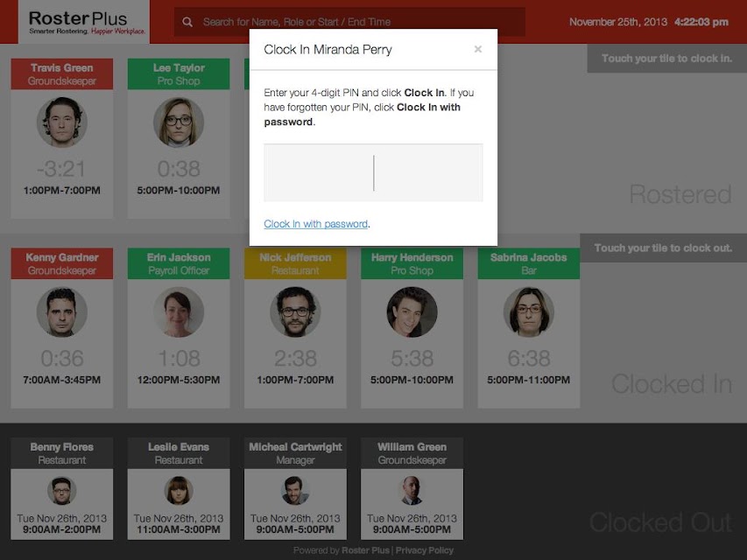Screen dimensions: 747x560
Task: Select Erin Jackson's avatar photo
Action: (179, 311)
